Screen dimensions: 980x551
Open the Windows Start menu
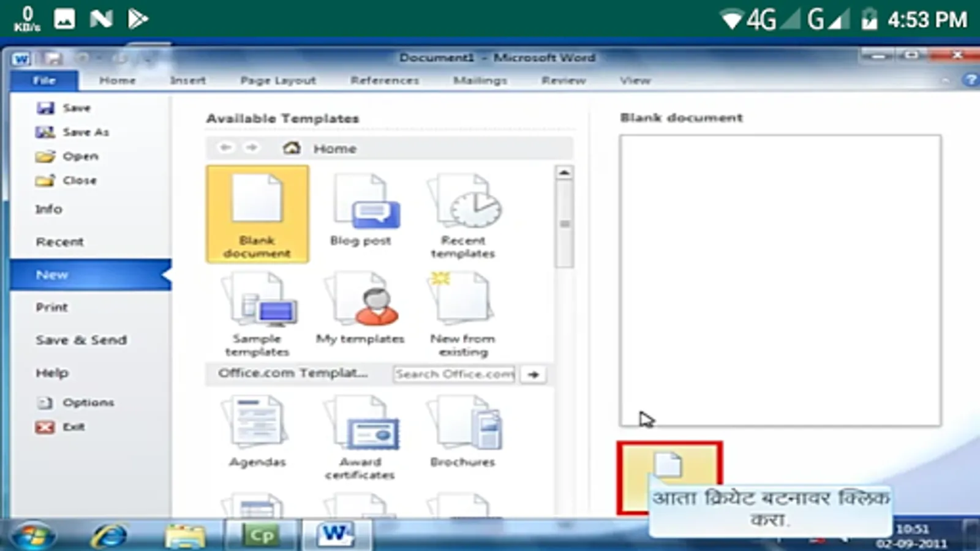(x=33, y=536)
